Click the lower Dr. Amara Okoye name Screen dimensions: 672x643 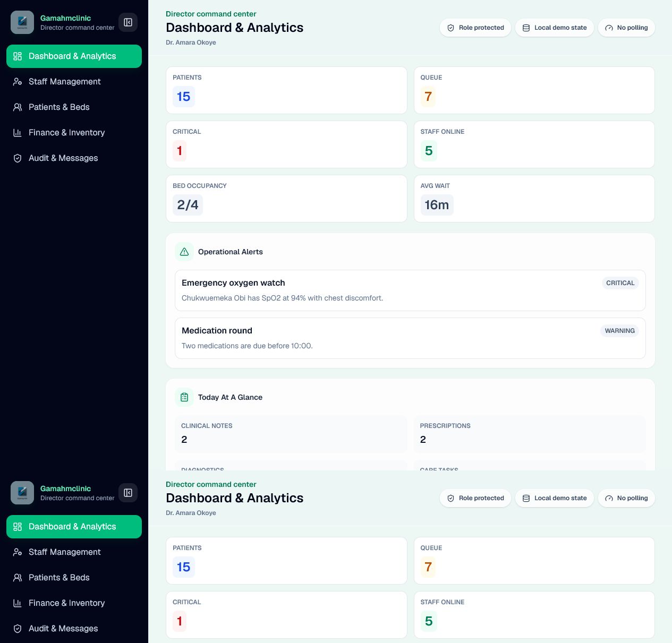[191, 513]
